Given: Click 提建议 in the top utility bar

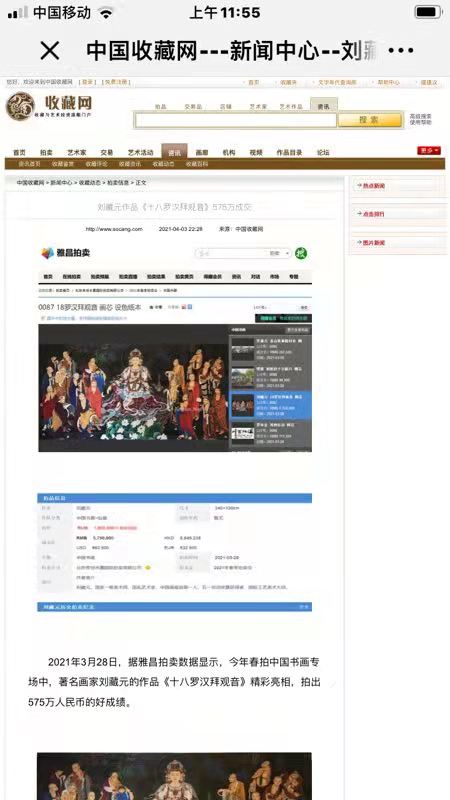Looking at the screenshot, I should point(429,82).
